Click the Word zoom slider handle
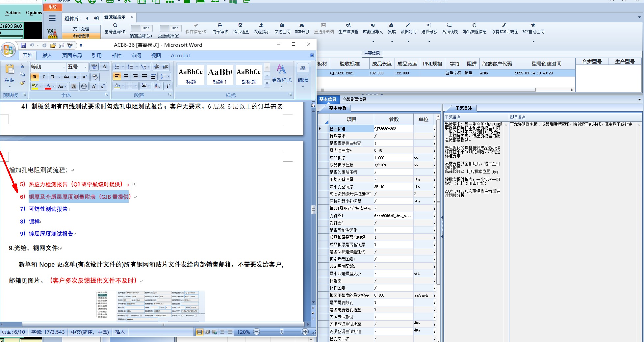Viewport: 644px width, 342px height. 281,332
